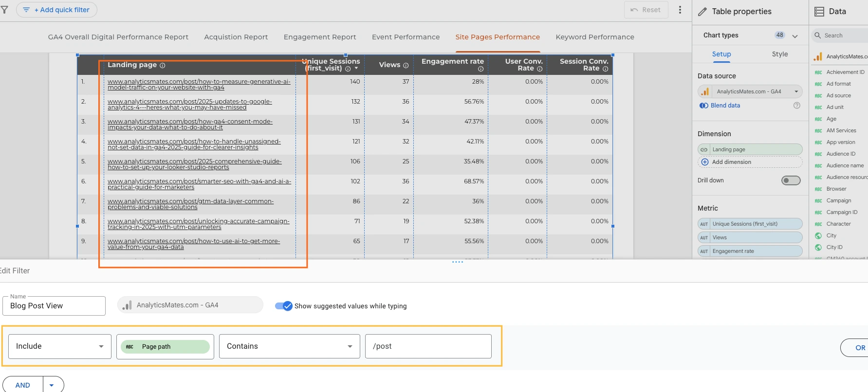Click the Table properties pencil icon
Viewport: 868px width, 392px height.
tap(702, 12)
